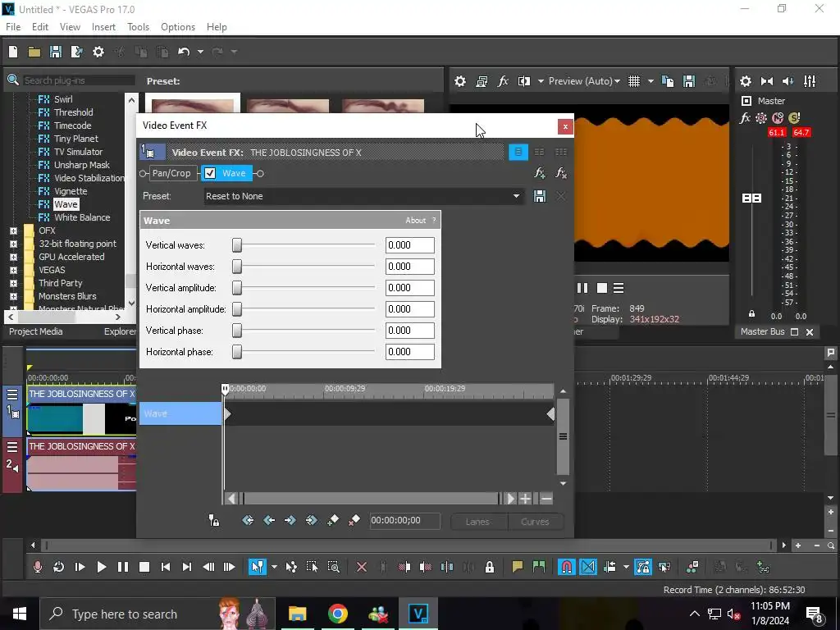Open Master Bus audio properties gear icon
The width and height of the screenshot is (840, 630).
click(746, 81)
